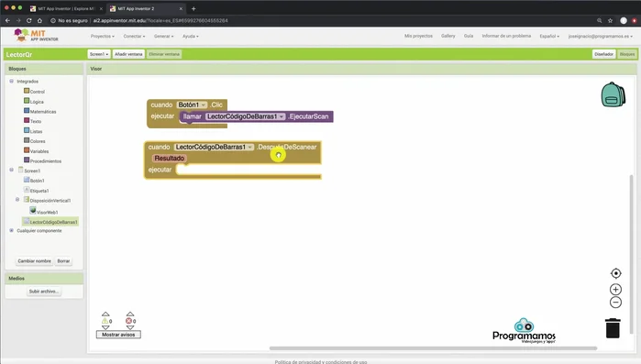Viewport: 641px width, 364px height.
Task: Select the Matemáticas blocks color icon
Action: tap(27, 110)
